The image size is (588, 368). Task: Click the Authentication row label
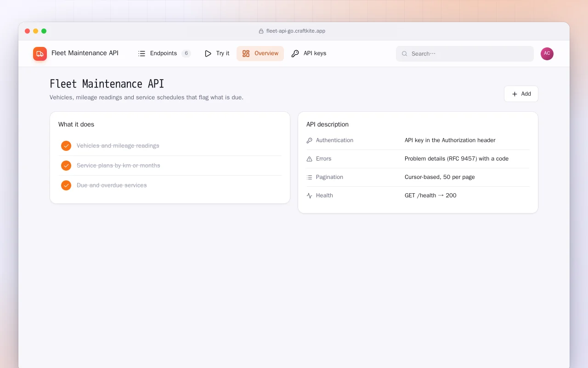[334, 140]
